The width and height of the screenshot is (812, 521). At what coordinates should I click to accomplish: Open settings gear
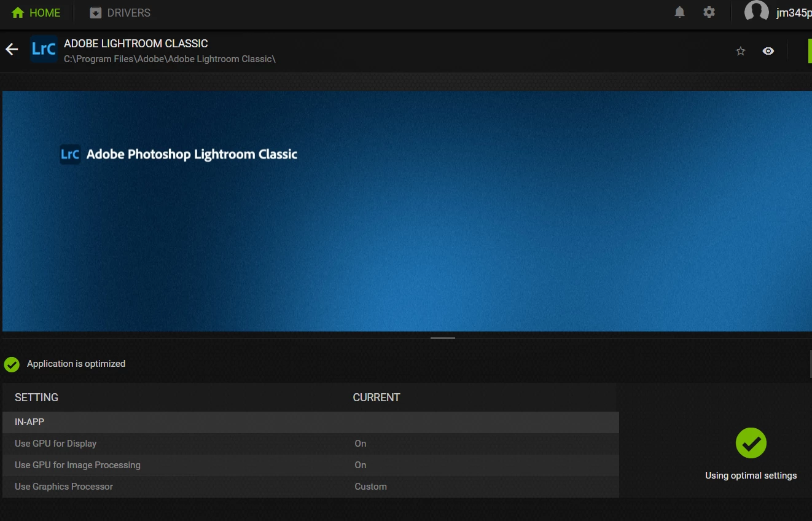coord(709,12)
